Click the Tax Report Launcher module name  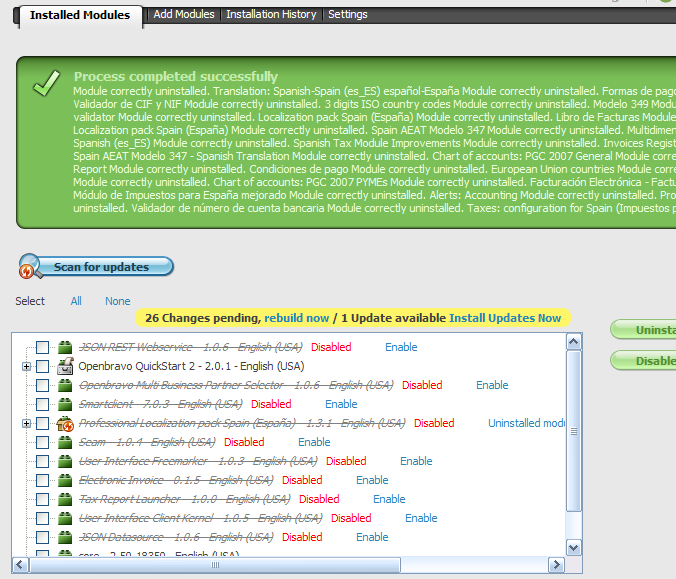185,499
